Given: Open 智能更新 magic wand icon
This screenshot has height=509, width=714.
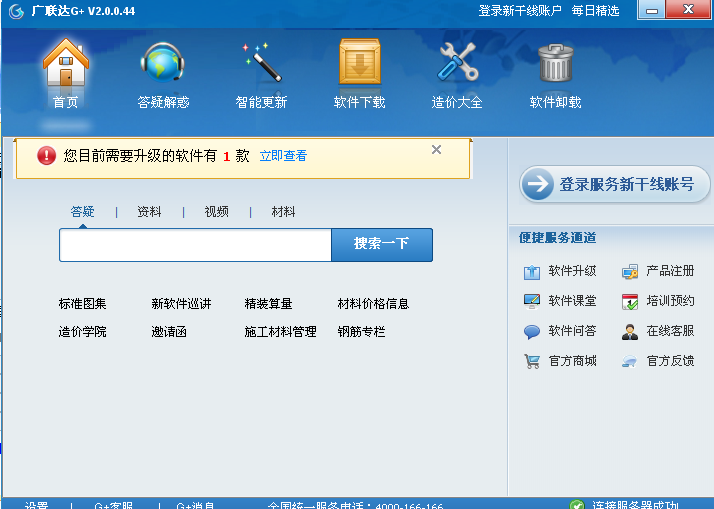Looking at the screenshot, I should coord(261,62).
